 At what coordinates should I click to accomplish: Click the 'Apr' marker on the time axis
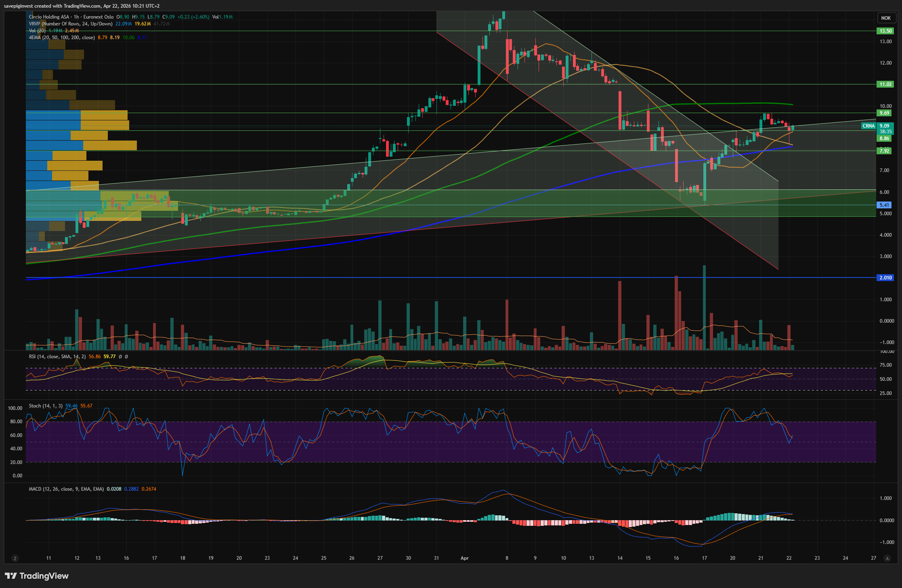pyautogui.click(x=464, y=558)
